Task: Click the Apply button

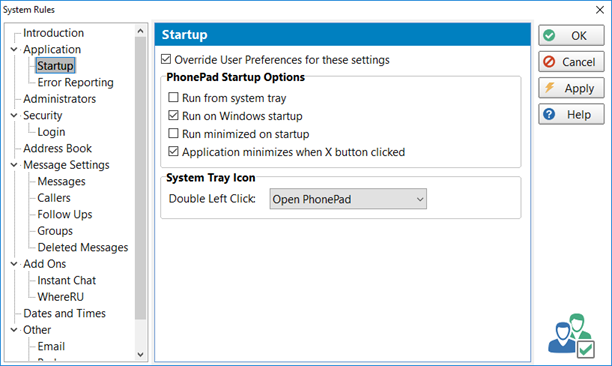Action: (x=571, y=88)
